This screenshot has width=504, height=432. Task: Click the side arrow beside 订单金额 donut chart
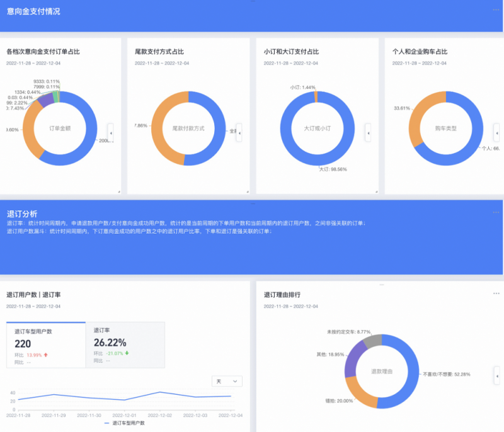tap(110, 132)
